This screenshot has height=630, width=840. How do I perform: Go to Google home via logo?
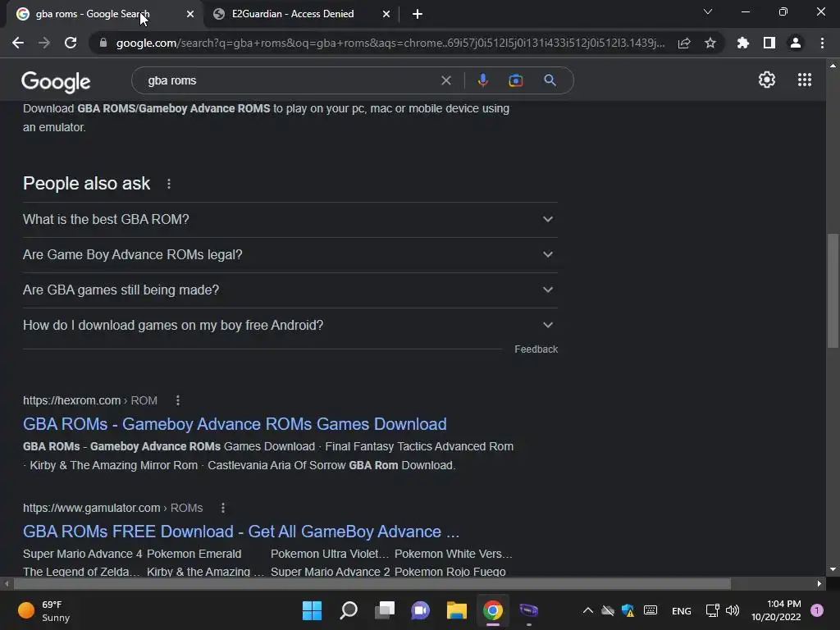coord(56,81)
